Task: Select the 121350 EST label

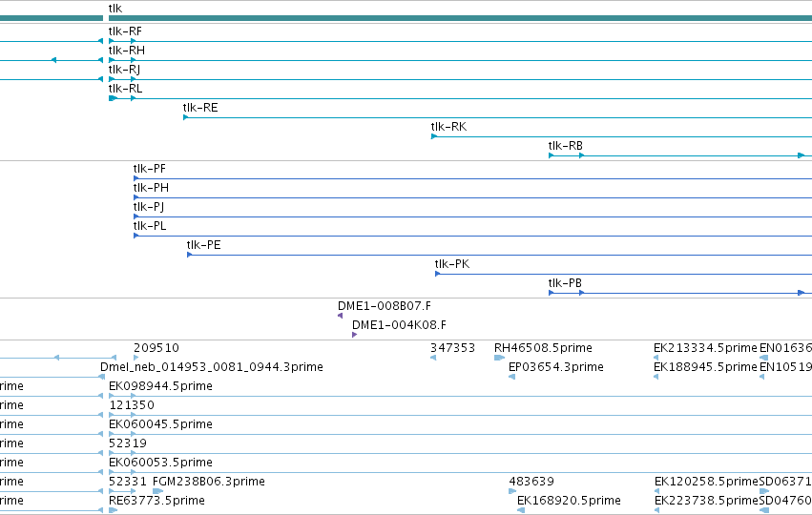Action: (x=132, y=406)
